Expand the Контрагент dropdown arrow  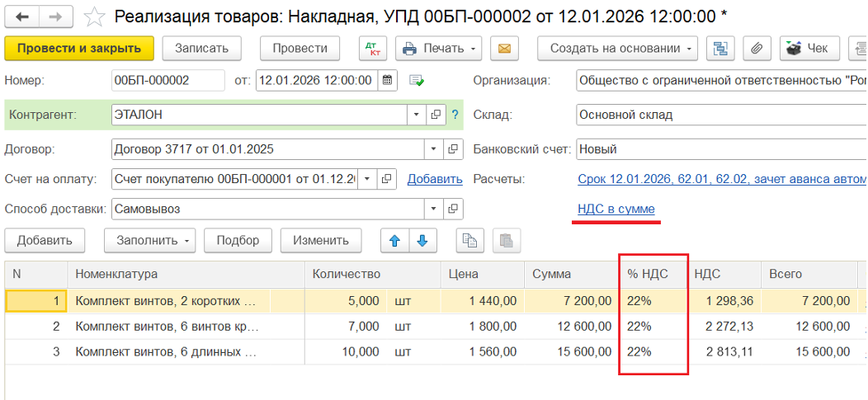pos(415,115)
